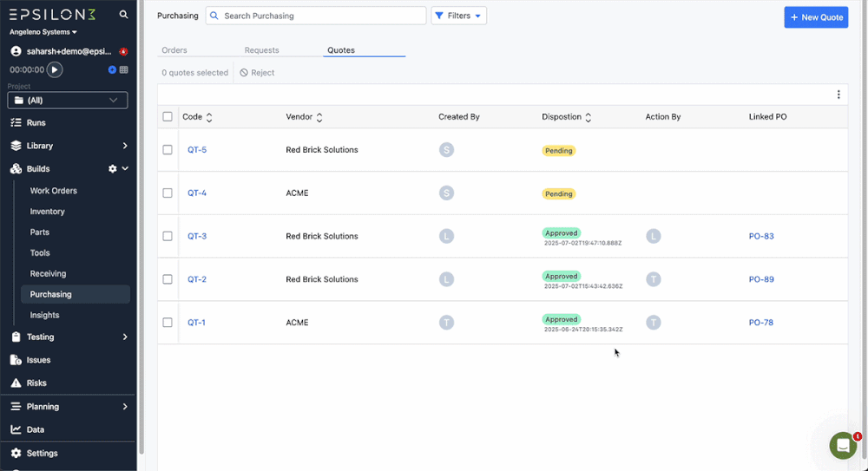Click the blue add time circle icon
The width and height of the screenshot is (868, 471).
(x=112, y=69)
